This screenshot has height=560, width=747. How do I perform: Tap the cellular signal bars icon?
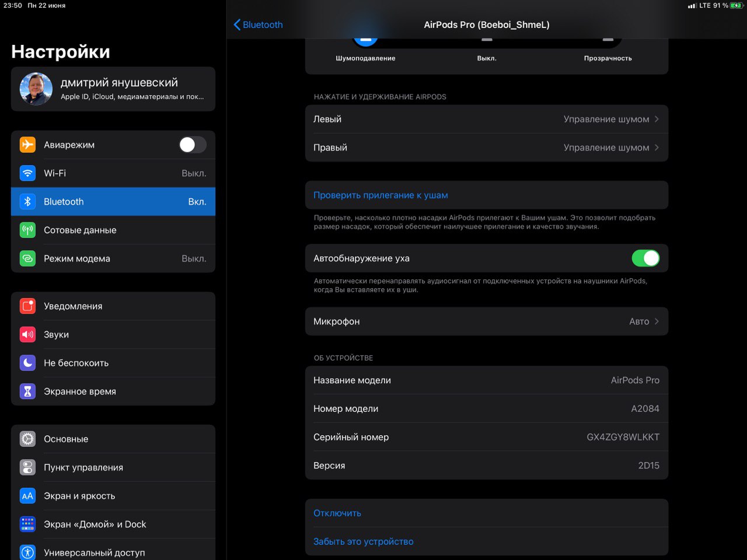pyautogui.click(x=692, y=6)
